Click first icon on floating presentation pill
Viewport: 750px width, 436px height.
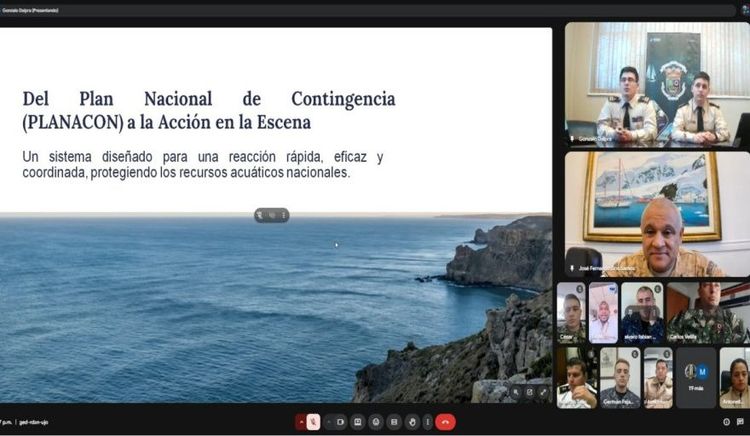pyautogui.click(x=260, y=215)
